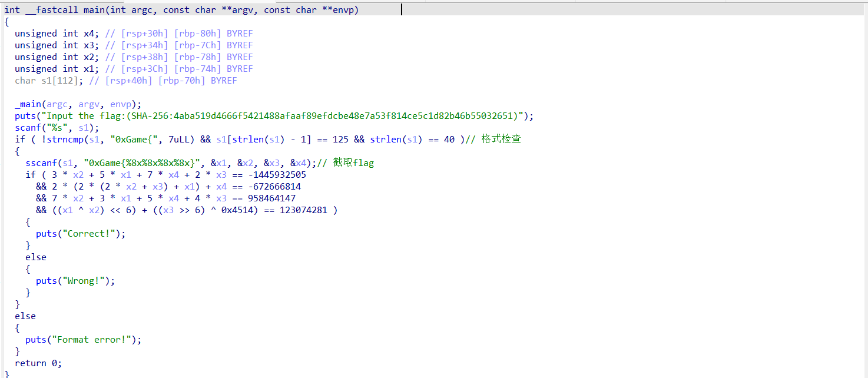Click the constant -672666814
The width and height of the screenshot is (868, 378).
pyautogui.click(x=271, y=187)
